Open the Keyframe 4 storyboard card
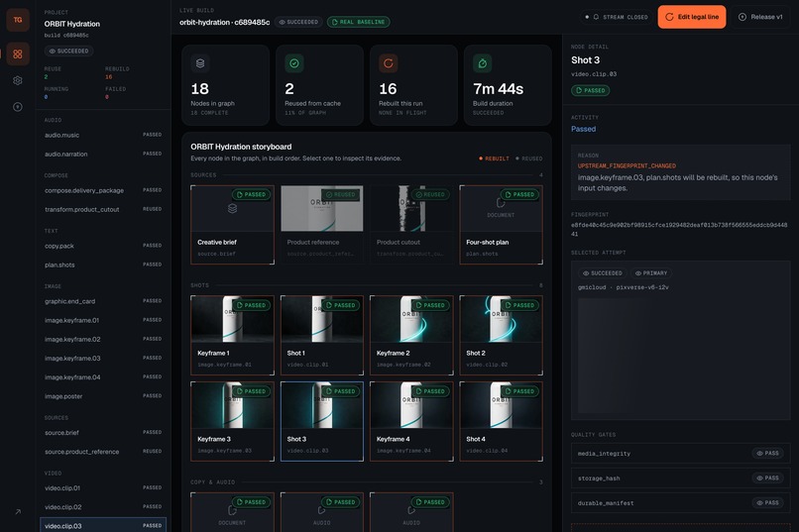799x532 pixels. (411, 421)
